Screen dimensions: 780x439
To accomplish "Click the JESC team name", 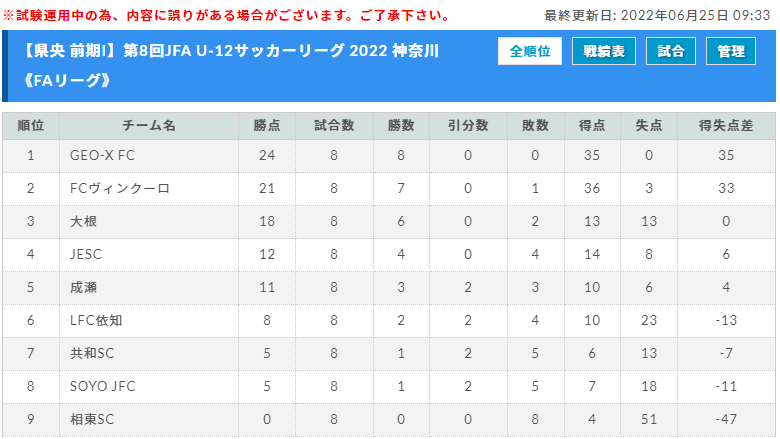I will click(86, 254).
